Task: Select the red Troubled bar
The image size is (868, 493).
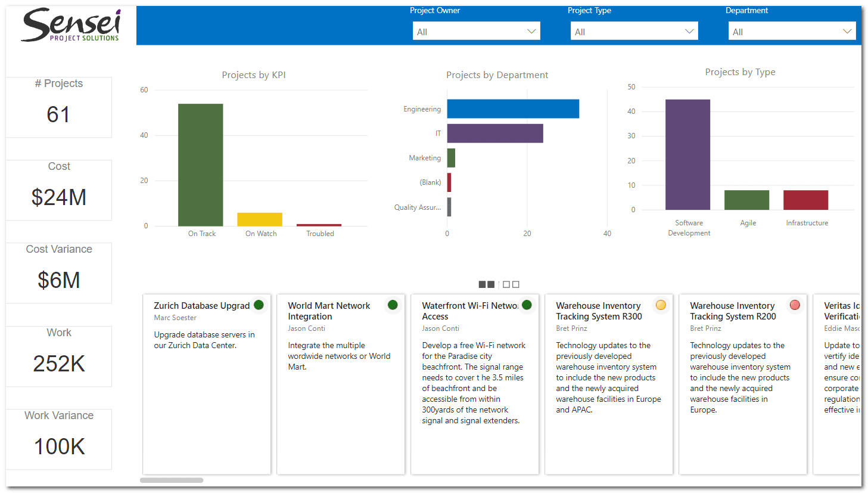Action: click(319, 225)
